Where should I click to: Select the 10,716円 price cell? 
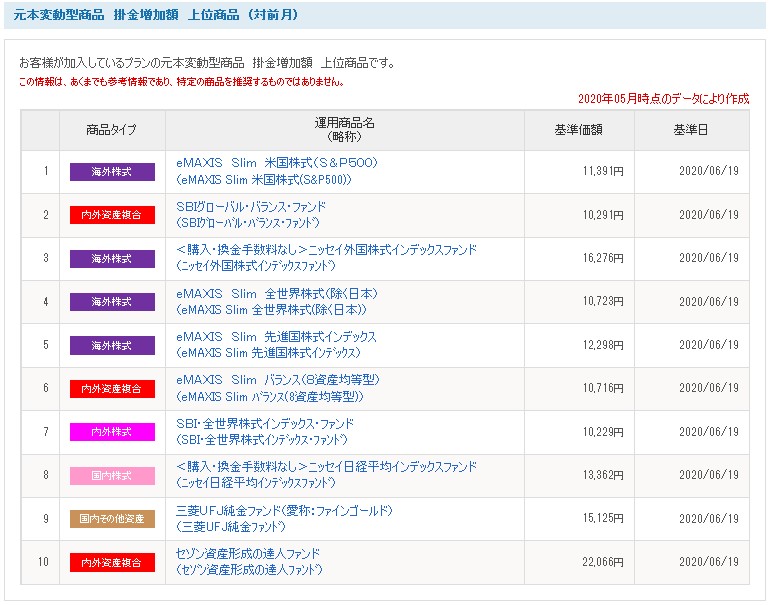pyautogui.click(x=579, y=389)
